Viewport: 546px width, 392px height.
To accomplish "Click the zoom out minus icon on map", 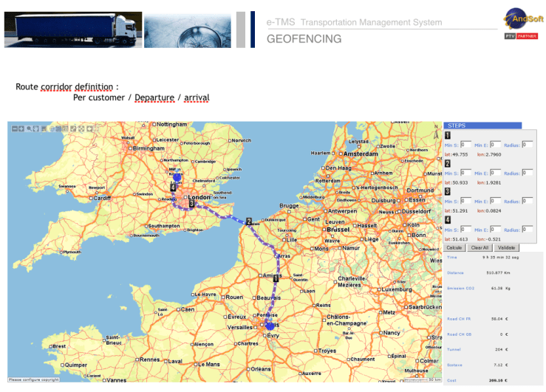I will (14, 128).
